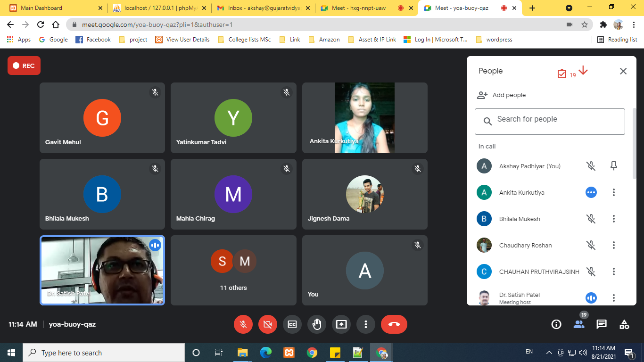Switch to Meet - hxg-nnpt-uaw tab
644x362 pixels.
click(366, 8)
